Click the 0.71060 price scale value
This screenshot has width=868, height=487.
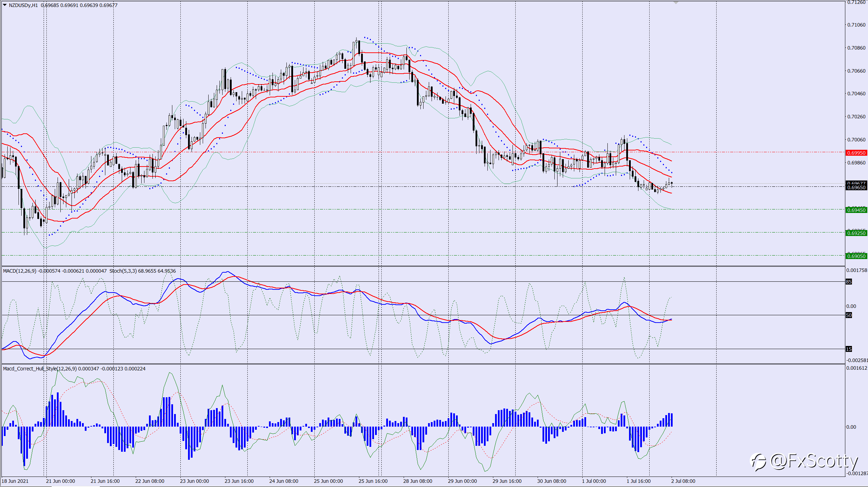tap(856, 25)
